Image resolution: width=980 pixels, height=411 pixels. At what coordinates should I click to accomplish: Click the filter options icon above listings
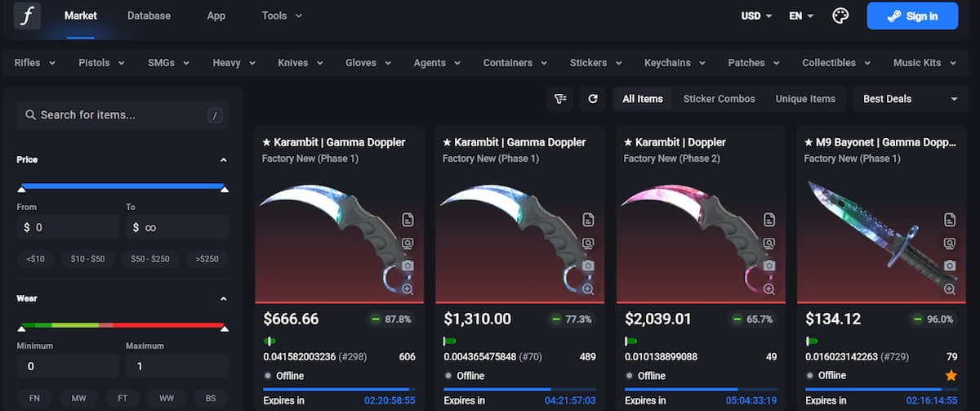coord(560,99)
